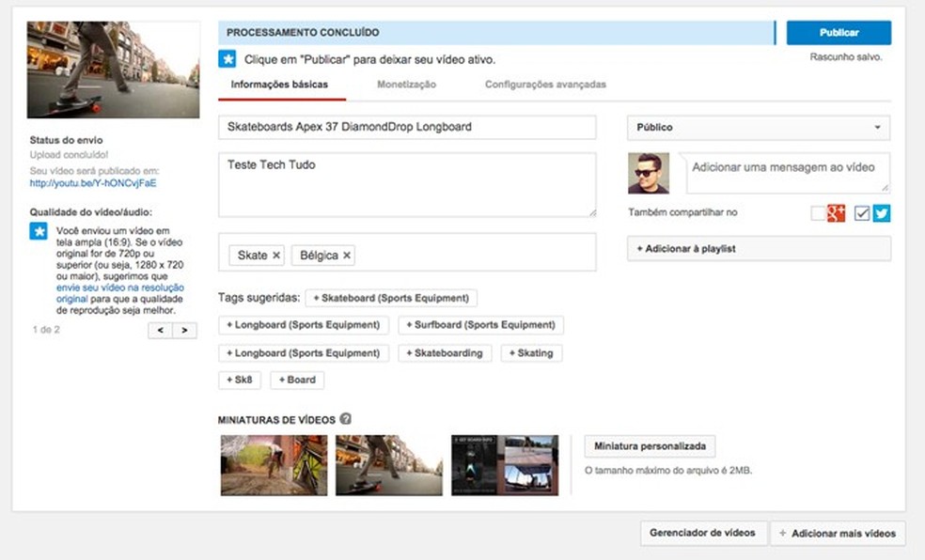Select the first video thumbnail option
The height and width of the screenshot is (560, 925).
tap(274, 465)
